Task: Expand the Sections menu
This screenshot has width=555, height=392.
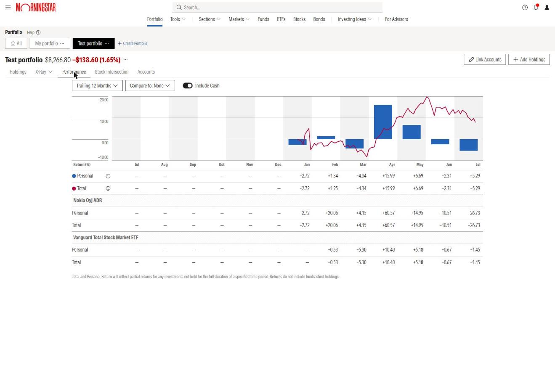Action: [210, 19]
